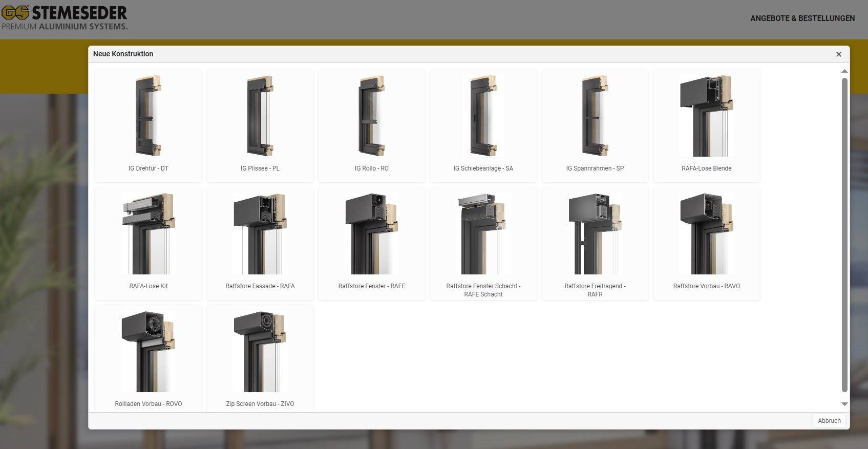Click the Stemeseder logo
The image size is (868, 449).
click(65, 18)
